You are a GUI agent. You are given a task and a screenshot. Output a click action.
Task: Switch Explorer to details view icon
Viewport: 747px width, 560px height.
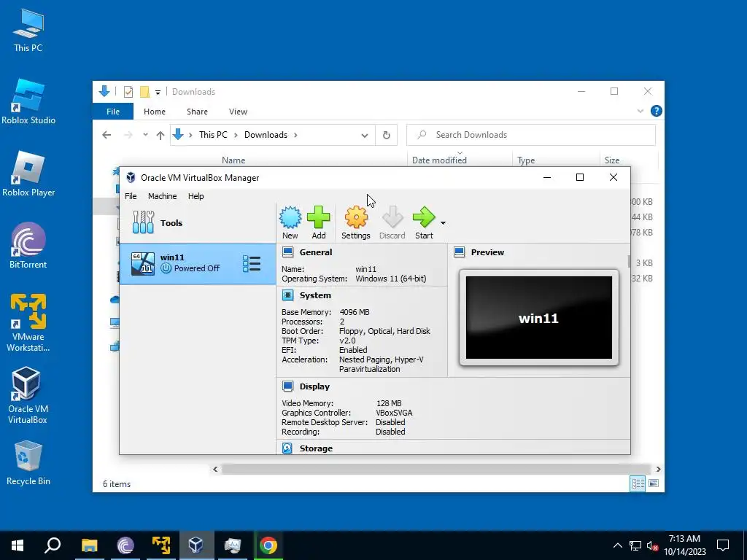(x=638, y=484)
